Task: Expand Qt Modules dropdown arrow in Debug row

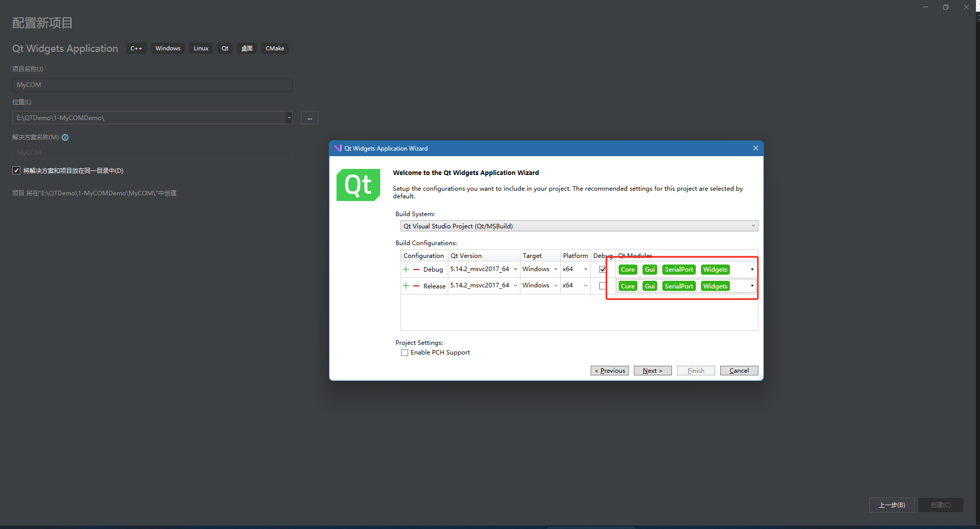Action: click(x=752, y=270)
